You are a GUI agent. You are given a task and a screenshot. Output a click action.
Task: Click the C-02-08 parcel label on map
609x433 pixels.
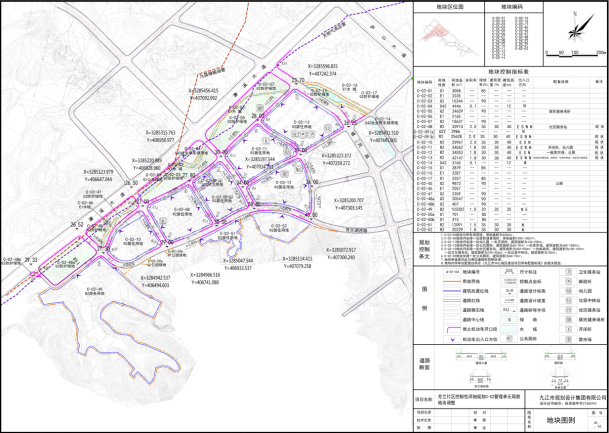click(x=182, y=210)
